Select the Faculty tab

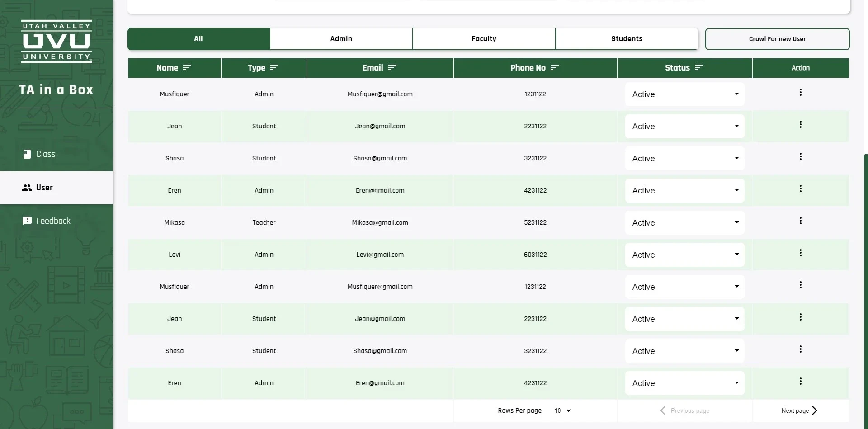(484, 39)
